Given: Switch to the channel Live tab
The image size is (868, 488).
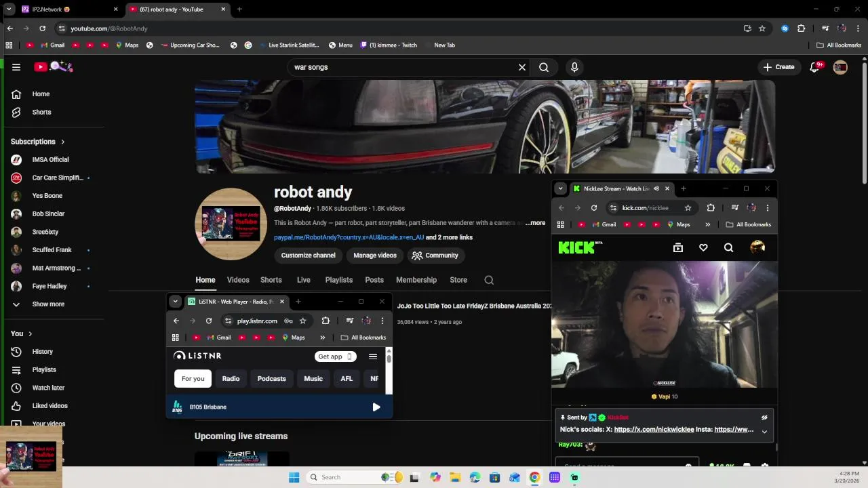Looking at the screenshot, I should pyautogui.click(x=304, y=280).
